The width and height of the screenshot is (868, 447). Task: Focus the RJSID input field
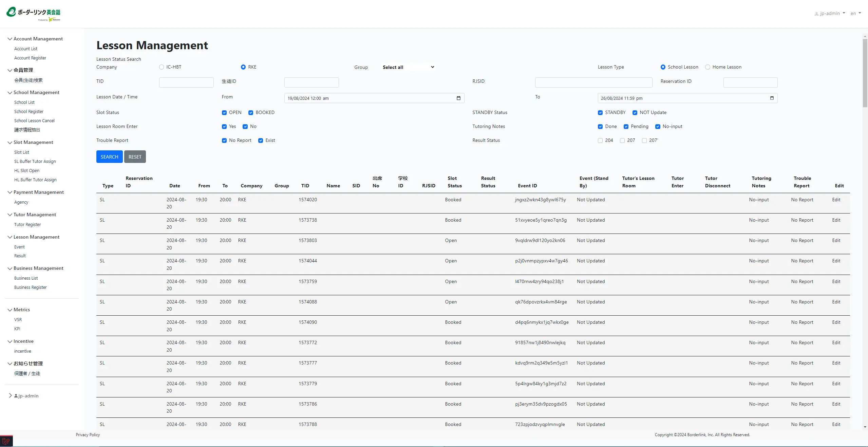tap(593, 82)
